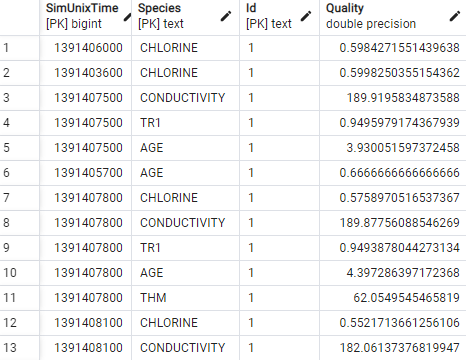Click SimUnixTime cell 1391405700 in row 6

click(x=86, y=173)
